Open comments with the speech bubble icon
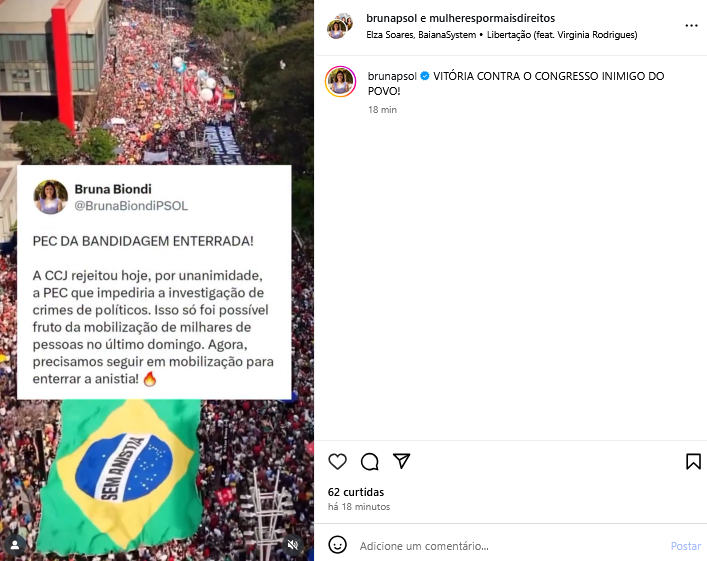 point(369,461)
